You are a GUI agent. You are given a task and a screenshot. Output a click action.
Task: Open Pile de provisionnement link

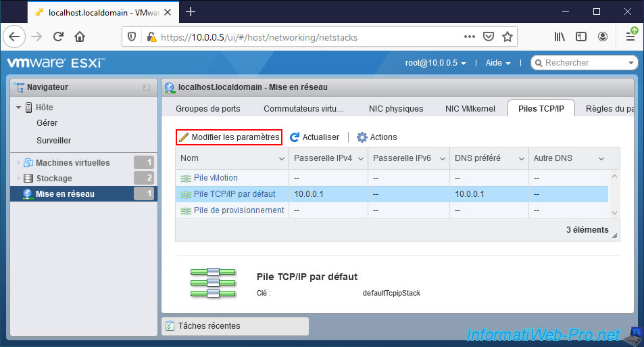[239, 210]
